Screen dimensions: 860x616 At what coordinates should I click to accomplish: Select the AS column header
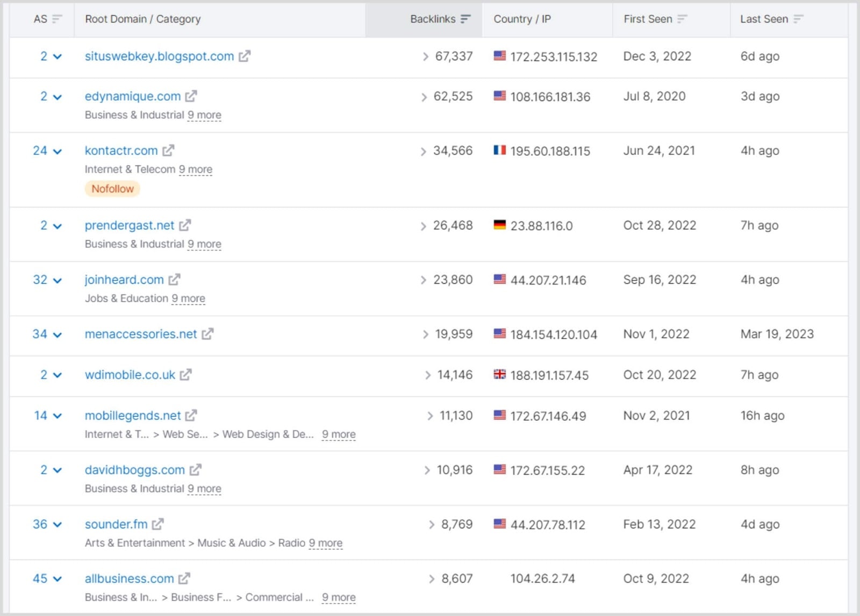coord(40,18)
